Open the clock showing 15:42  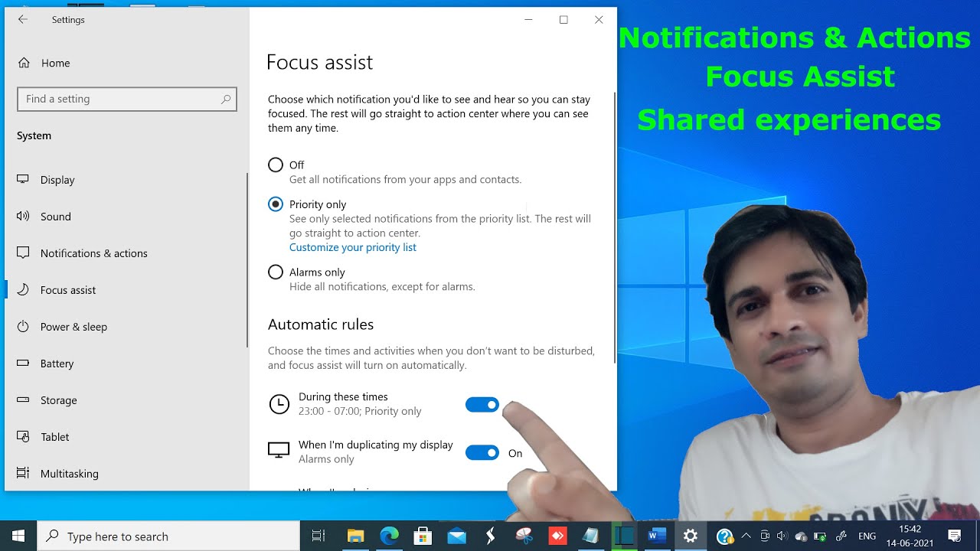910,536
